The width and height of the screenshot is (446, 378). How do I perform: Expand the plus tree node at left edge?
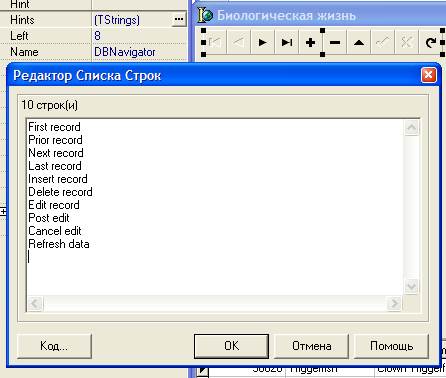tap(3, 211)
